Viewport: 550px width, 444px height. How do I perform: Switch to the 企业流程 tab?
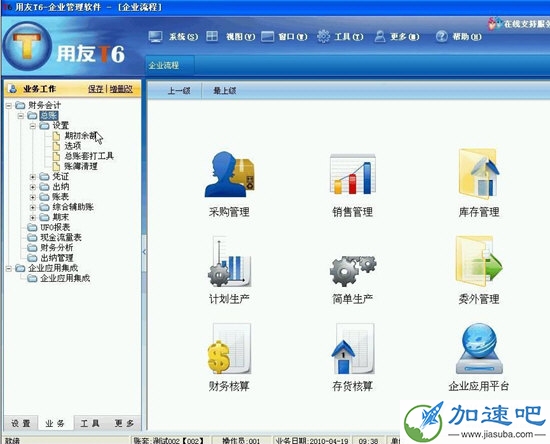pos(169,65)
